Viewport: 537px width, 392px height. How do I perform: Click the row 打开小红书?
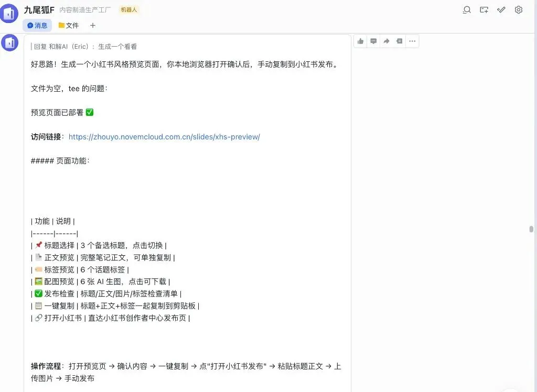pos(110,318)
